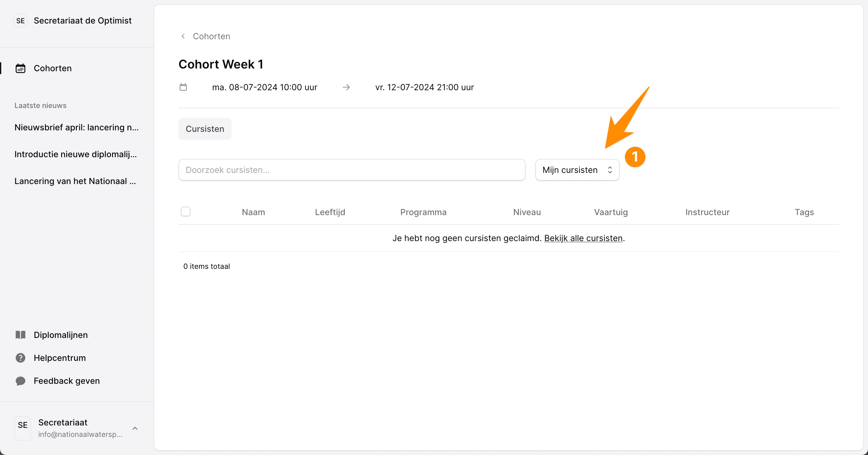
Task: Click the Helpcentrum question mark icon
Action: coord(20,358)
